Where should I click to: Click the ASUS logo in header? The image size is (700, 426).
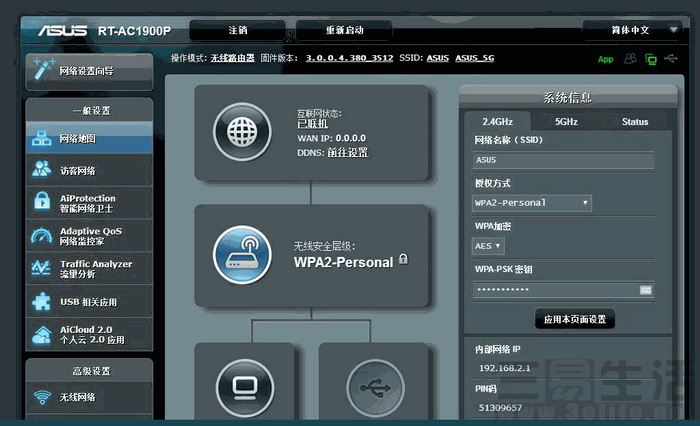(62, 30)
